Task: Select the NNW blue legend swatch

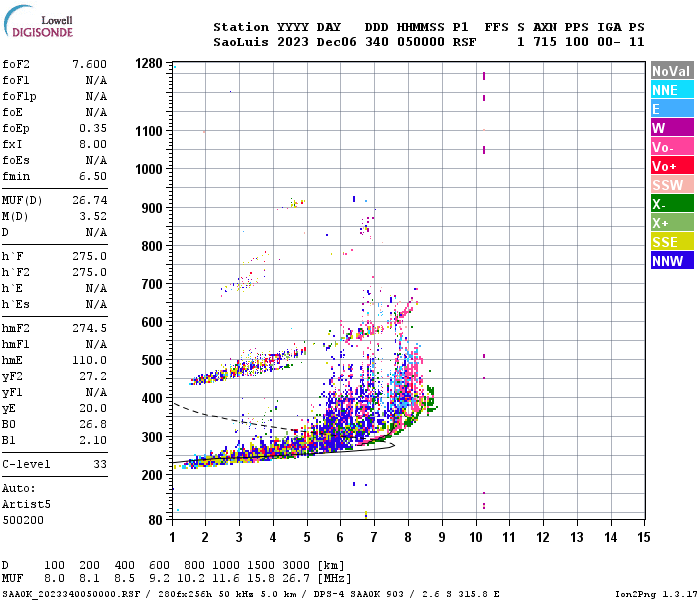Action: point(672,261)
